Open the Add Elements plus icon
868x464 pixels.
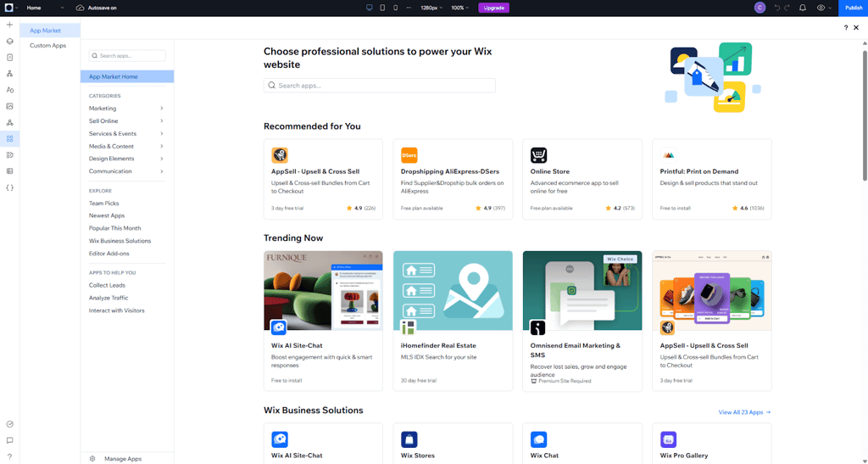[9, 25]
